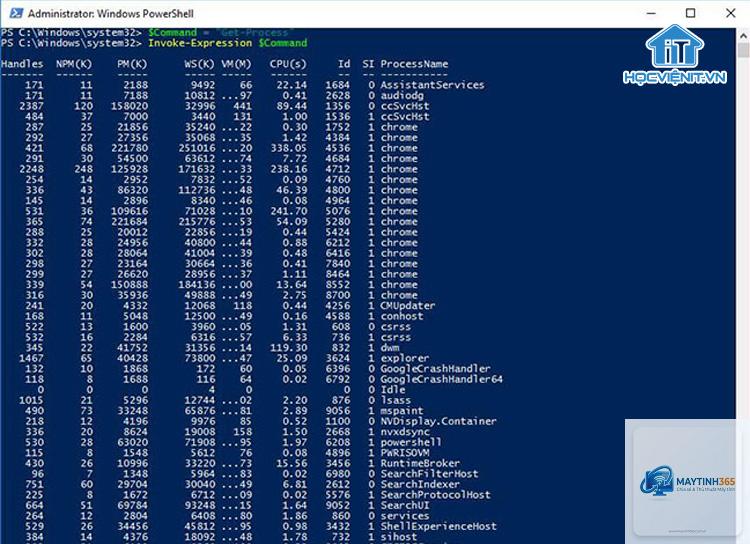Click the Id column header
The height and width of the screenshot is (544, 750).
tap(344, 64)
